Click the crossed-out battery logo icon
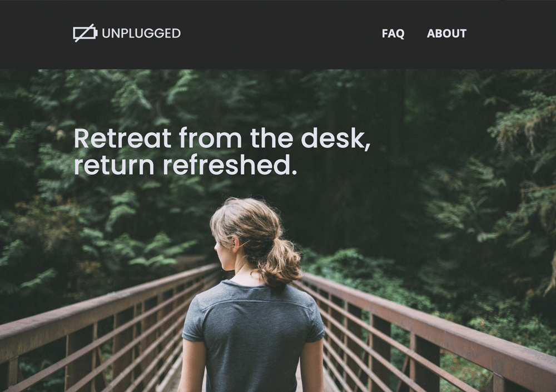The height and width of the screenshot is (392, 556). pyautogui.click(x=85, y=33)
